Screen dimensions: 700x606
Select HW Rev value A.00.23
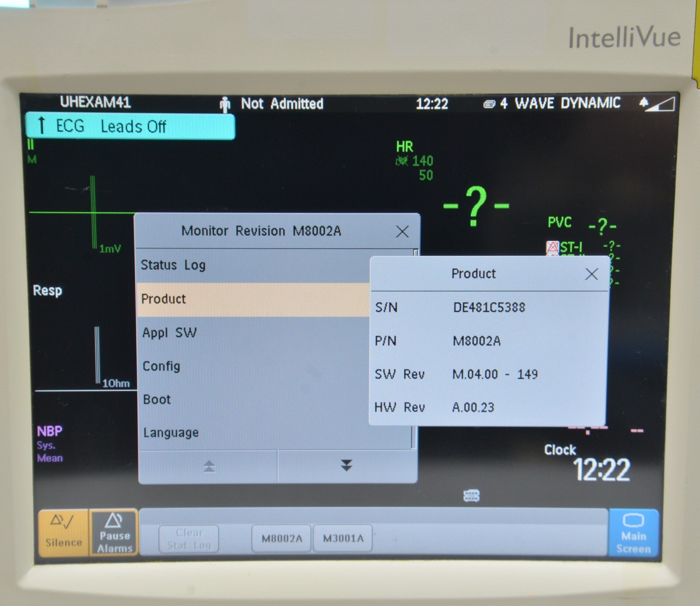473,408
